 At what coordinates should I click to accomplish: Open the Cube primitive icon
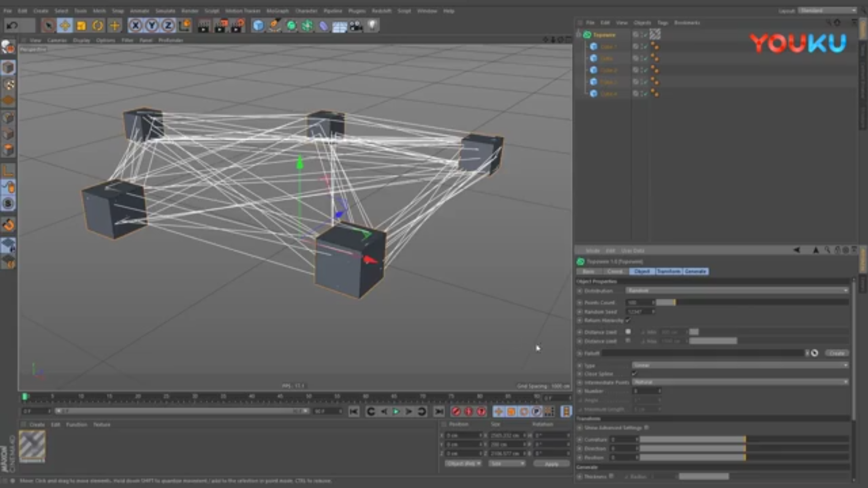coord(258,26)
